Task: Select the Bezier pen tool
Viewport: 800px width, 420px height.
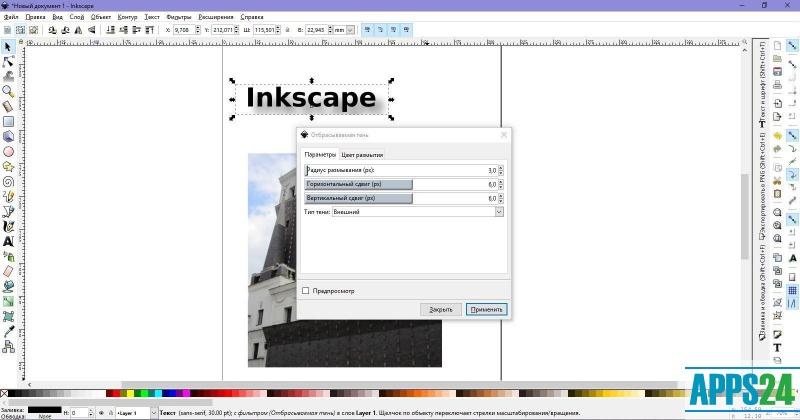Action: point(8,211)
